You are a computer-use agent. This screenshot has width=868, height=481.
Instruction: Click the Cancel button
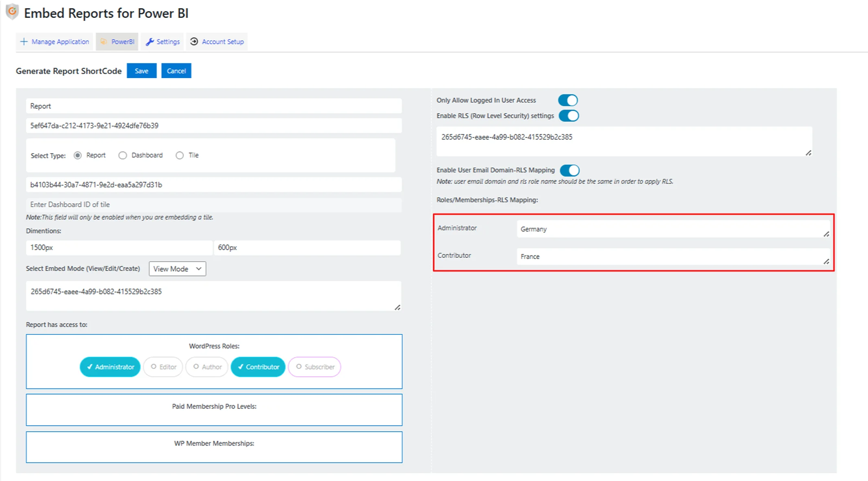coord(176,71)
